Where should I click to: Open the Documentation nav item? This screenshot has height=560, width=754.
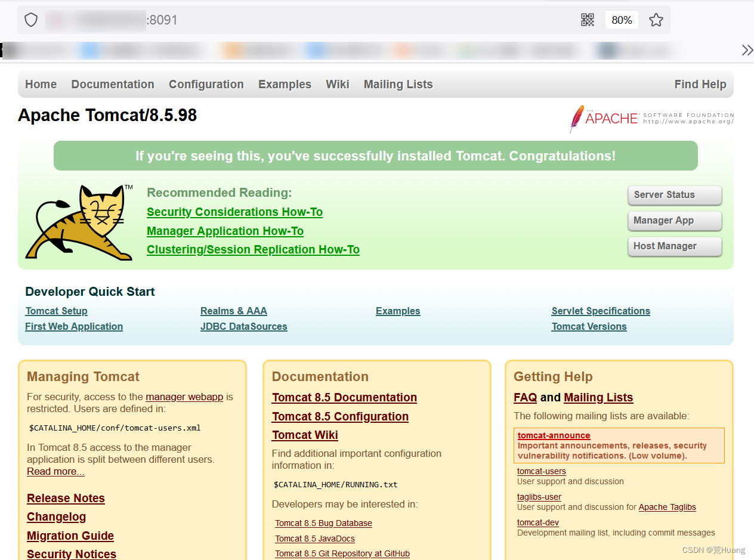113,85
